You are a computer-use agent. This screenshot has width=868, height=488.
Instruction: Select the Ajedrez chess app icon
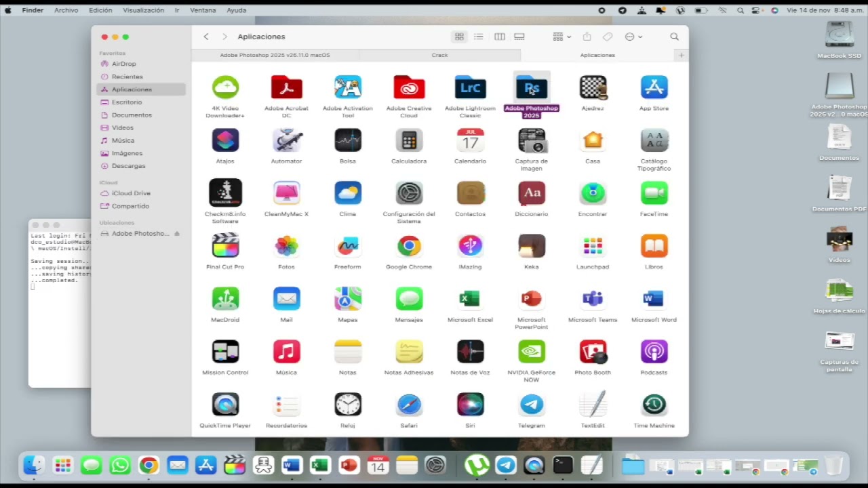click(593, 87)
